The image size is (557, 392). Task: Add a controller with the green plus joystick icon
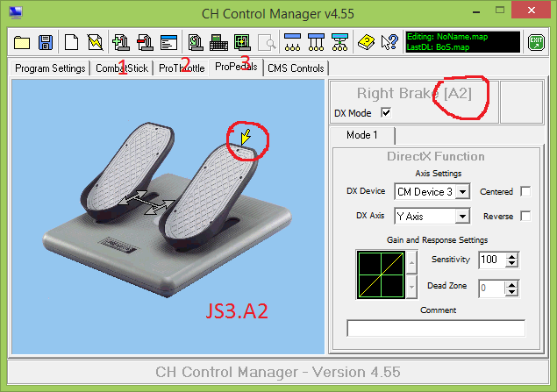coord(121,43)
